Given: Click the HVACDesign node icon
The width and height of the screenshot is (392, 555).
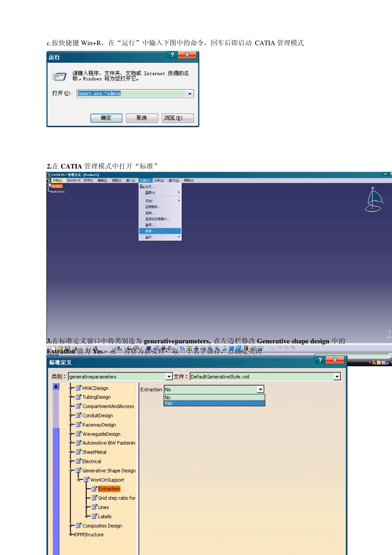Looking at the screenshot, I should point(78,388).
